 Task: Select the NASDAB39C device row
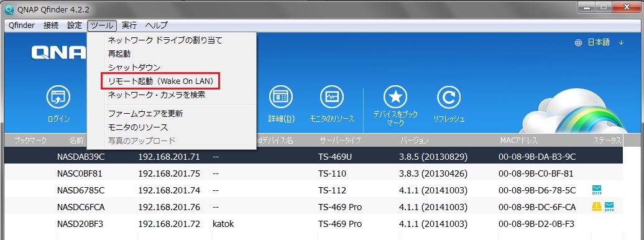[x=314, y=157]
